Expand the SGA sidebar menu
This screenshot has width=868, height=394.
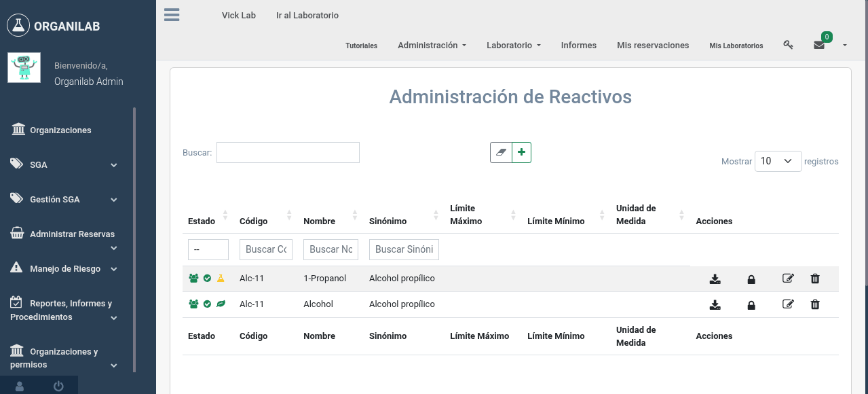64,164
